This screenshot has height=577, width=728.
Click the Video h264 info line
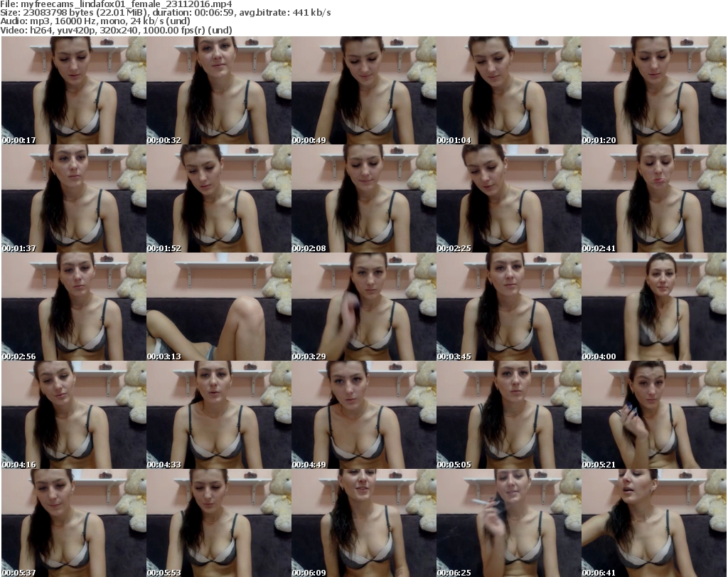116,30
